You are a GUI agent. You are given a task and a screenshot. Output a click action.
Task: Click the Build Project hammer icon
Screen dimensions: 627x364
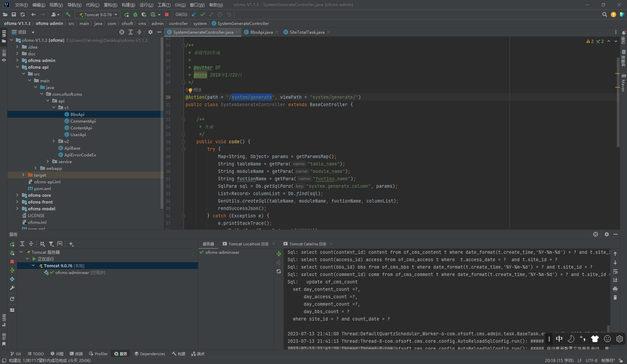tap(68, 14)
